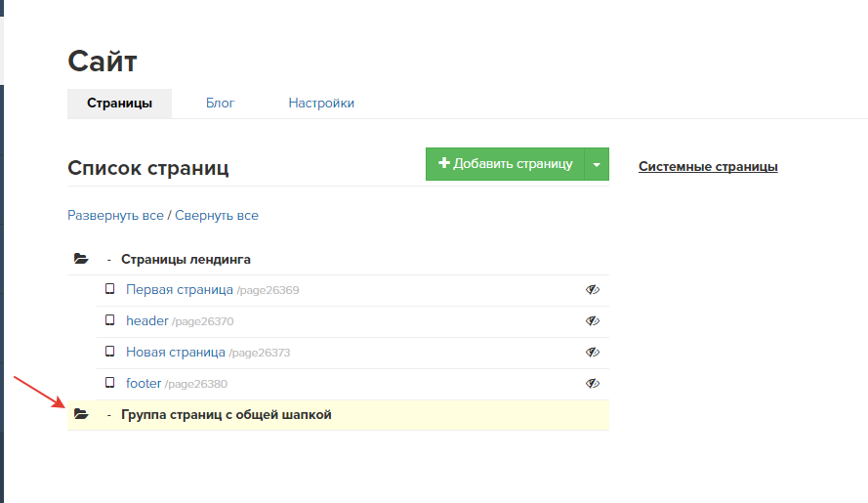Click page icon beside footer row
868x503 pixels.
pos(110,382)
